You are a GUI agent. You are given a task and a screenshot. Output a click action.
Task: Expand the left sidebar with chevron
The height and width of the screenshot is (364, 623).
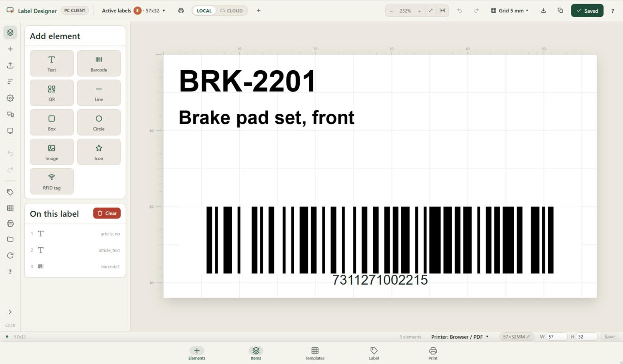10,312
